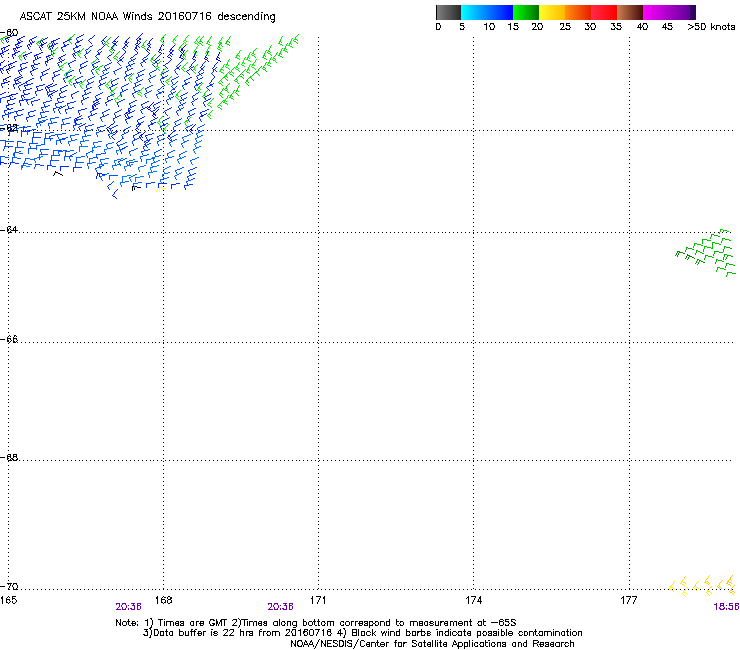The height and width of the screenshot is (650, 740).
Task: Click the title 'ASCAT 25KM NOAA Winds 20160716 descending'
Action: coord(148,17)
